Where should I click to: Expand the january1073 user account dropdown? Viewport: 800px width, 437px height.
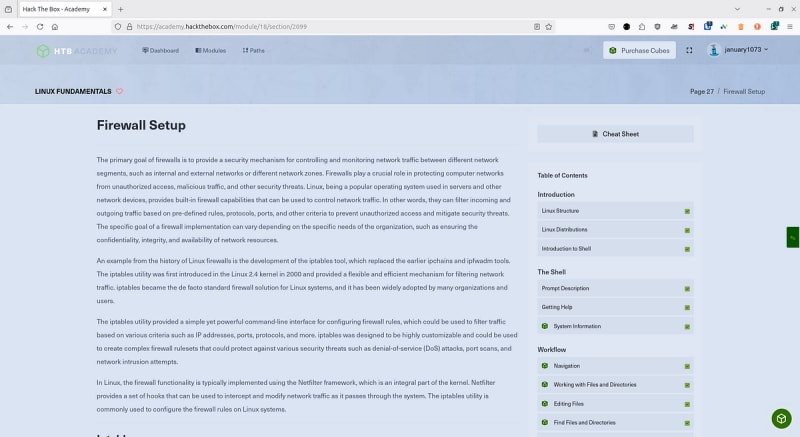click(x=741, y=50)
